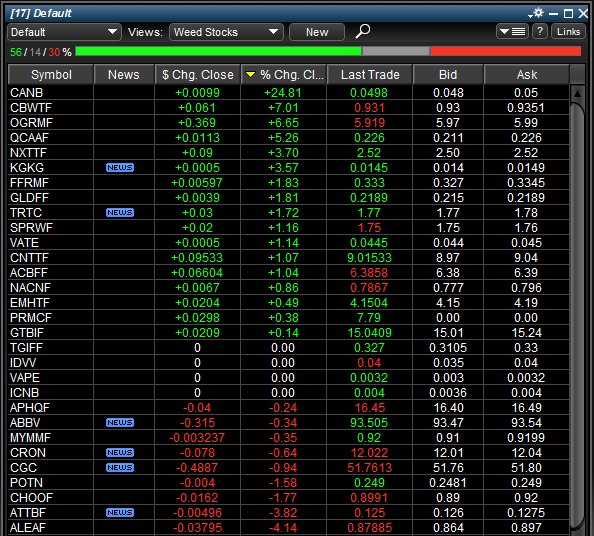Open the ABBV news badge
Viewport: 594px width, 536px height.
(x=120, y=422)
